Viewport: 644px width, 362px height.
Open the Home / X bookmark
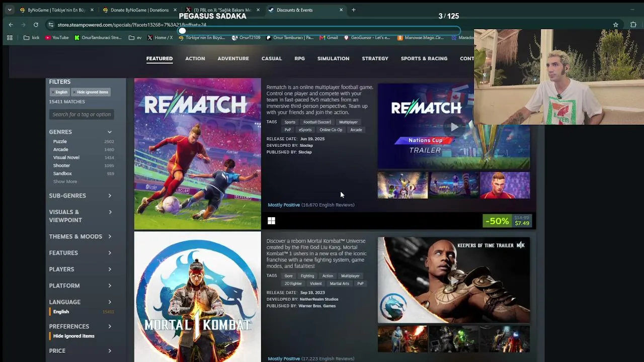pyautogui.click(x=160, y=38)
